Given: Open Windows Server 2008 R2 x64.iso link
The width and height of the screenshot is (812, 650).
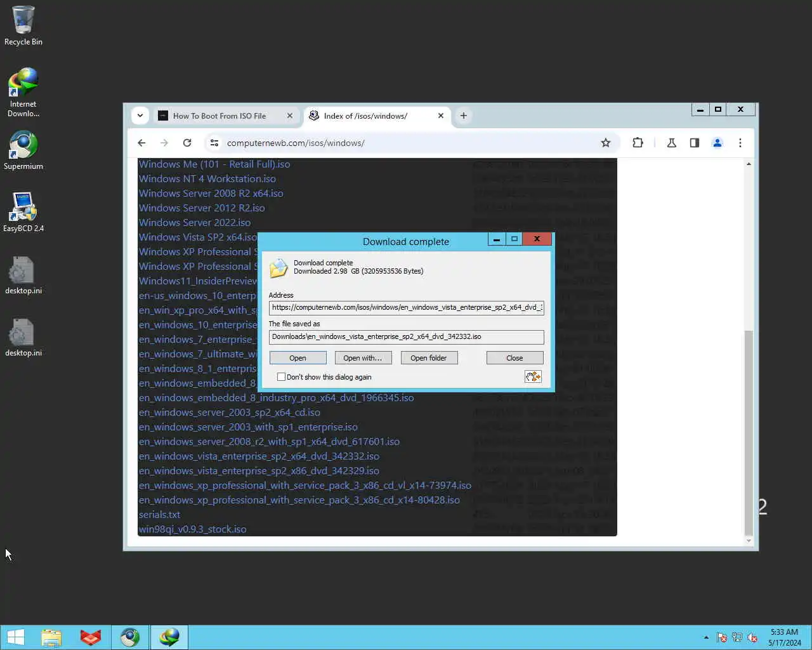Looking at the screenshot, I should coord(211,194).
